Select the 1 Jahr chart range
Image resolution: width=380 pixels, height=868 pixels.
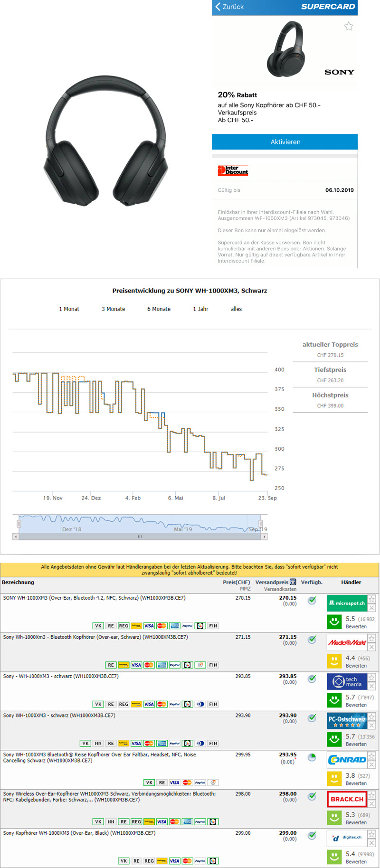point(200,309)
